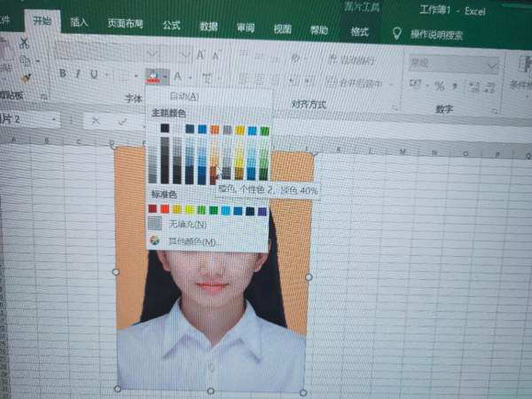
Task: Click the accounting currency format icon
Action: [415, 83]
